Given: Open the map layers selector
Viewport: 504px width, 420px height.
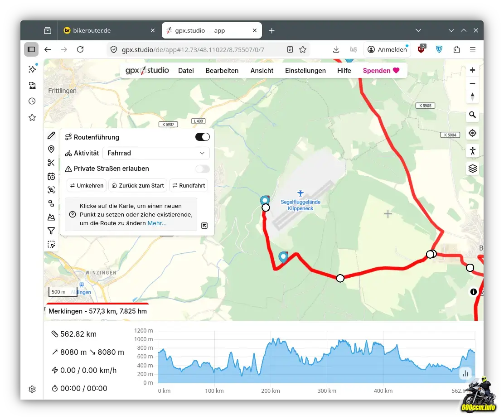Looking at the screenshot, I should point(472,169).
